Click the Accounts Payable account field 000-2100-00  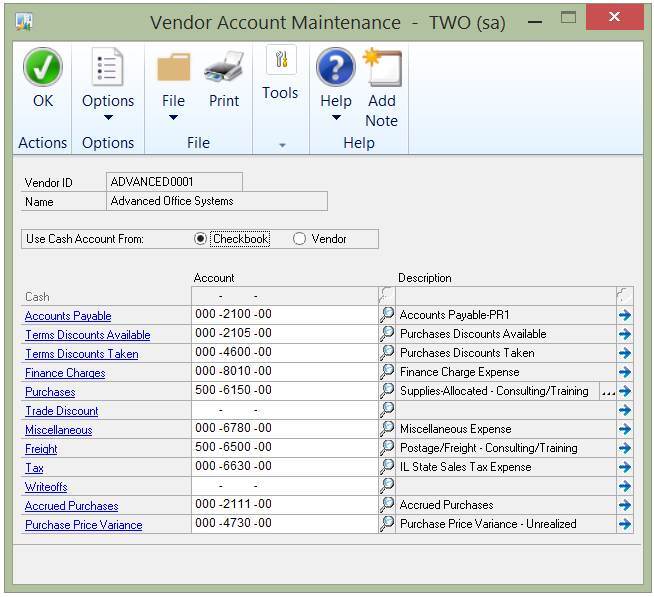(285, 315)
